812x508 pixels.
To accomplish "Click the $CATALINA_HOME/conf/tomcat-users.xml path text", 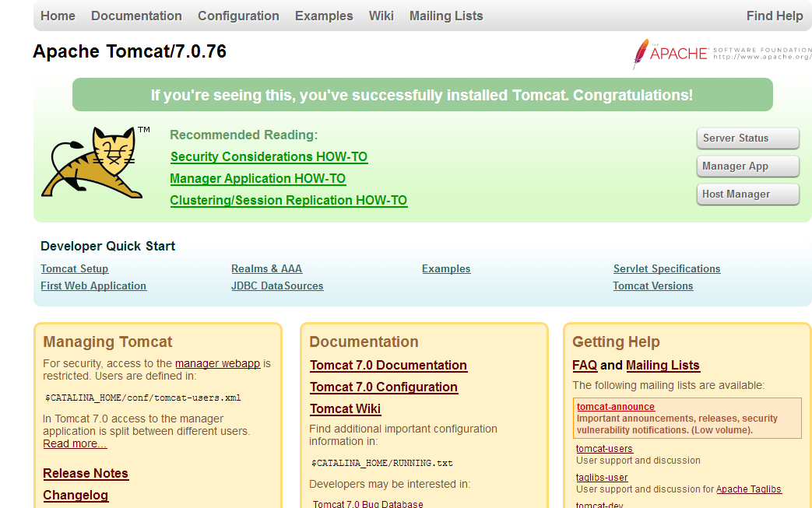I will (x=143, y=398).
